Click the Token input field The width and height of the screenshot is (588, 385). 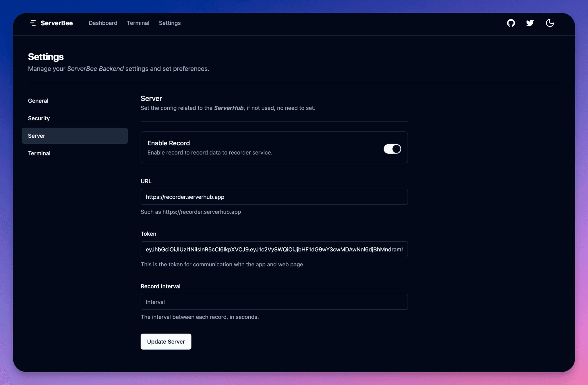pos(274,249)
